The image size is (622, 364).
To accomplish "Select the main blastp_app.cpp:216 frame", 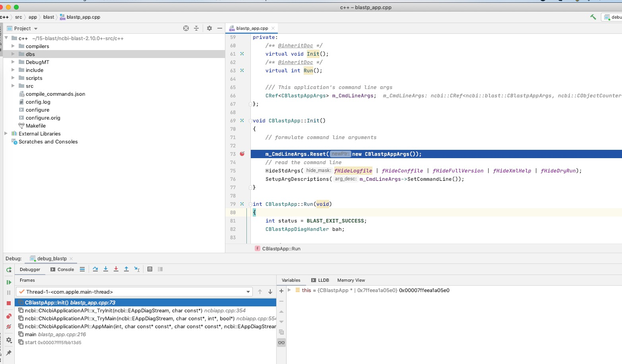I will [145, 334].
